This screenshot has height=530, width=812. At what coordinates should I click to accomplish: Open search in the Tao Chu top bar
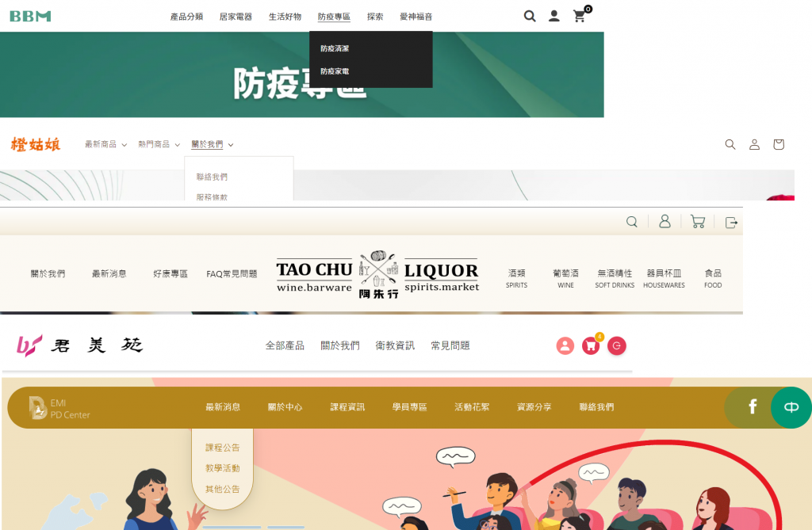click(632, 222)
